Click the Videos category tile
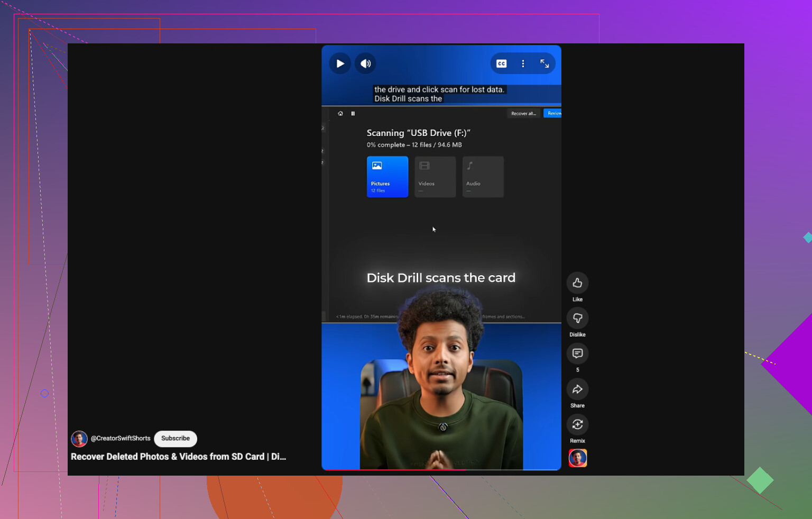812x519 pixels. (435, 177)
